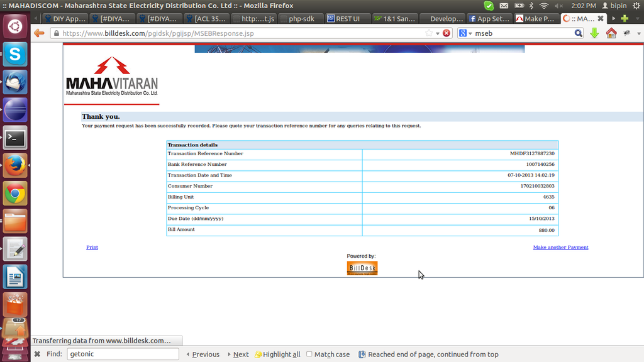Click the search magnifier icon in search box
Screen dimensions: 644x362
click(x=578, y=33)
